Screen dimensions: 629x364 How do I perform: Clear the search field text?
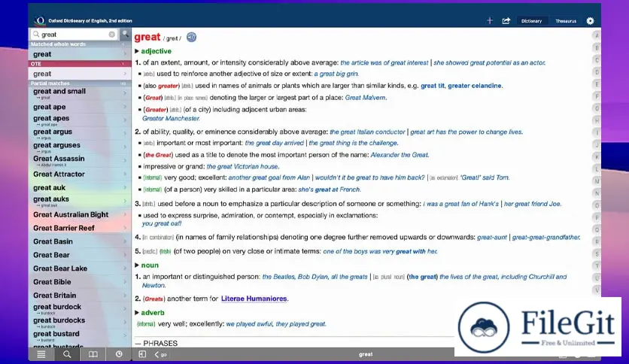(x=111, y=35)
